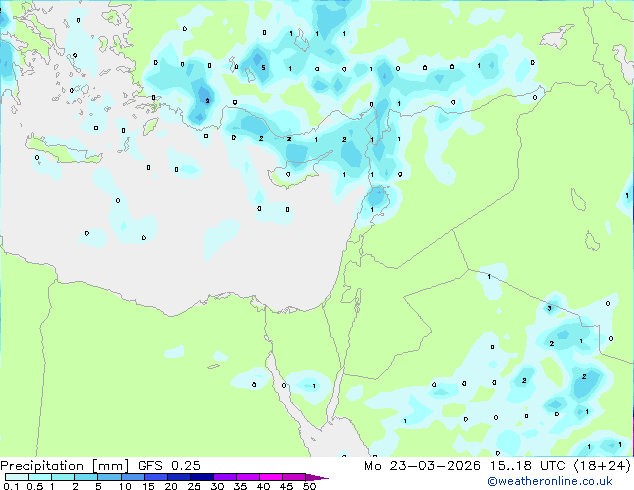The image size is (634, 490).
Task: Click the "Mo" weekday label
Action: click(372, 466)
